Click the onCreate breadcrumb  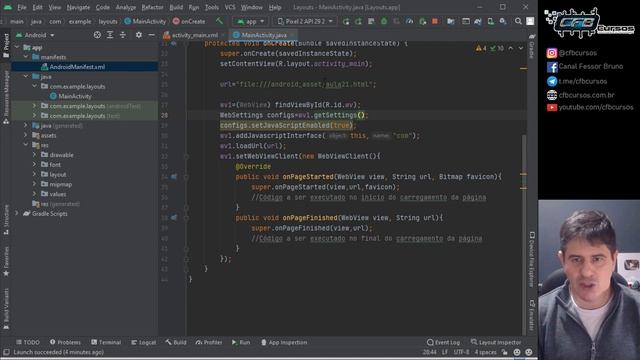coord(189,21)
